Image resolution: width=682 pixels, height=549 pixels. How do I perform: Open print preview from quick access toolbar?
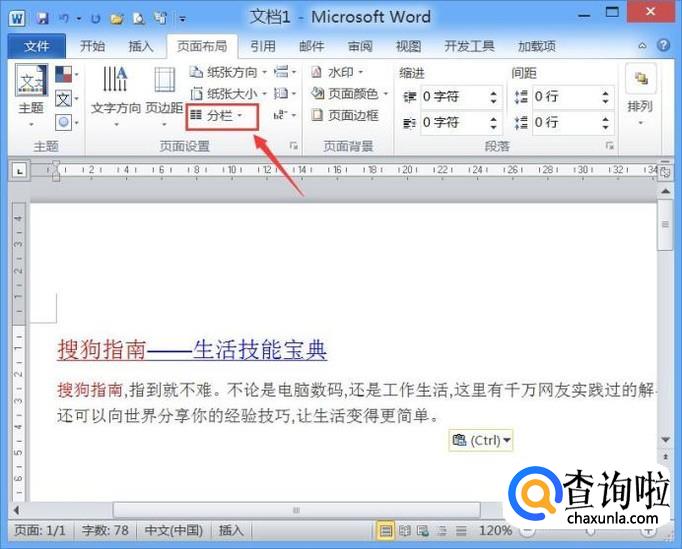click(x=138, y=18)
